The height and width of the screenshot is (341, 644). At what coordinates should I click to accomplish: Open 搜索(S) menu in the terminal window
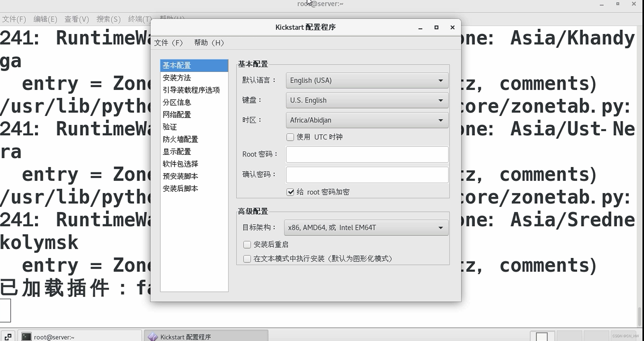(108, 19)
